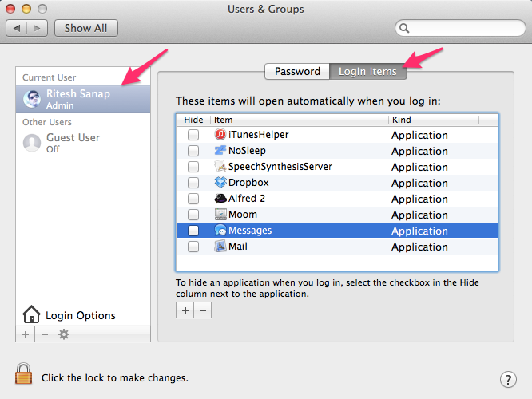532x399 pixels.
Task: Click the Messages bubble icon
Action: [220, 230]
